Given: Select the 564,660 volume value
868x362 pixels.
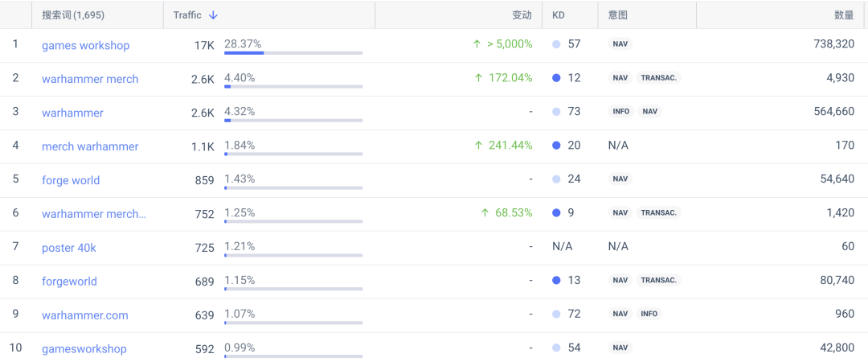Looking at the screenshot, I should pyautogui.click(x=832, y=112).
